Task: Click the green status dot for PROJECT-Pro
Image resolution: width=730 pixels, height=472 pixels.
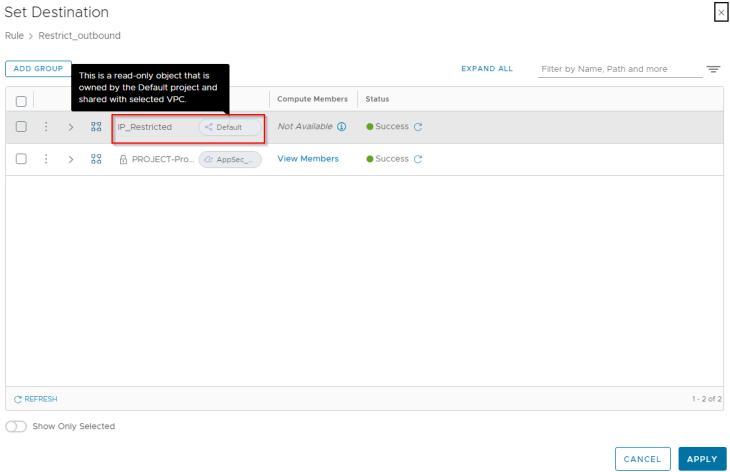Action: point(370,159)
